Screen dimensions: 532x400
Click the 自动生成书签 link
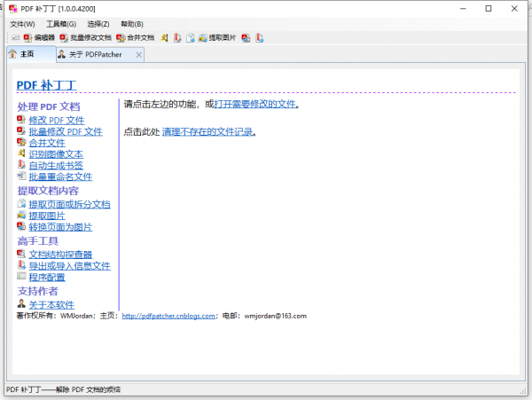pyautogui.click(x=56, y=166)
